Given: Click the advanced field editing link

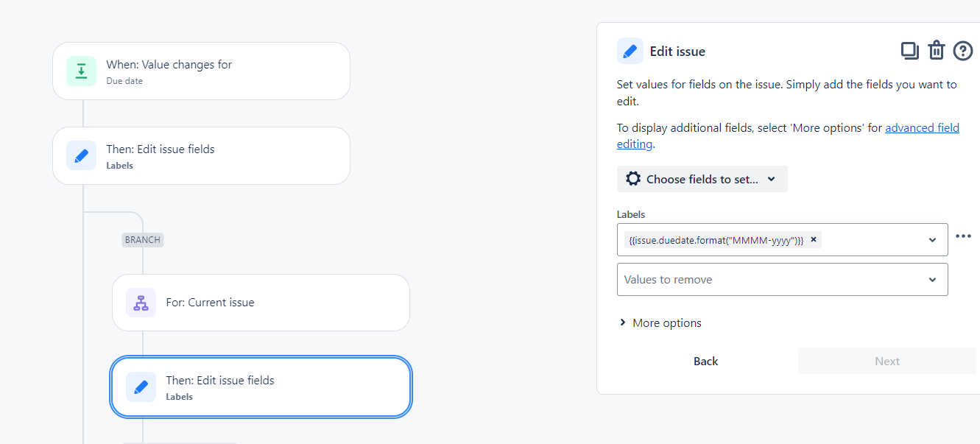Looking at the screenshot, I should (922, 127).
